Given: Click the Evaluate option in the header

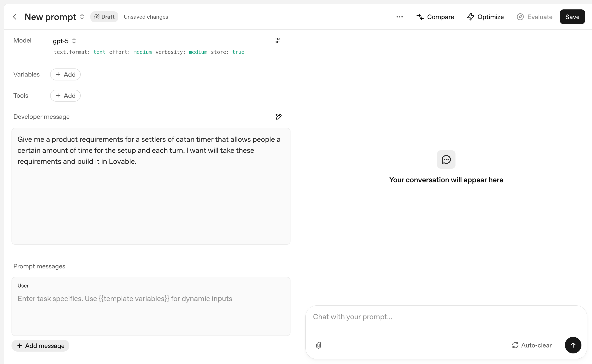Looking at the screenshot, I should [535, 17].
